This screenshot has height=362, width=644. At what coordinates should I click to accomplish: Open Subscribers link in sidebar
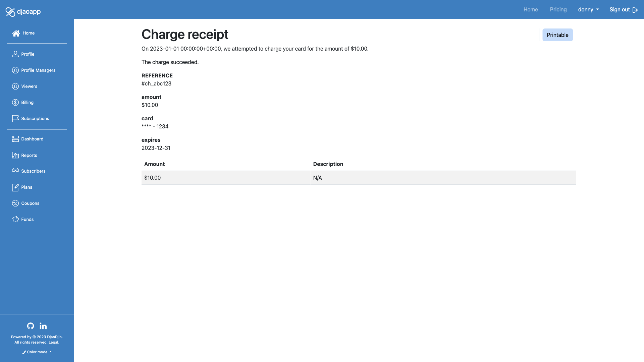coord(33,171)
